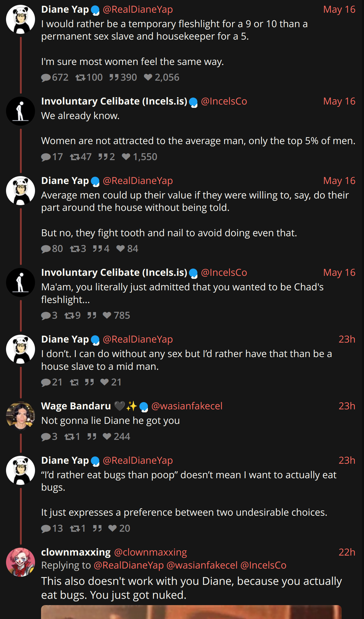The width and height of the screenshot is (364, 619).
Task: Open Wage Bandaru's profile avatar
Action: 21,416
